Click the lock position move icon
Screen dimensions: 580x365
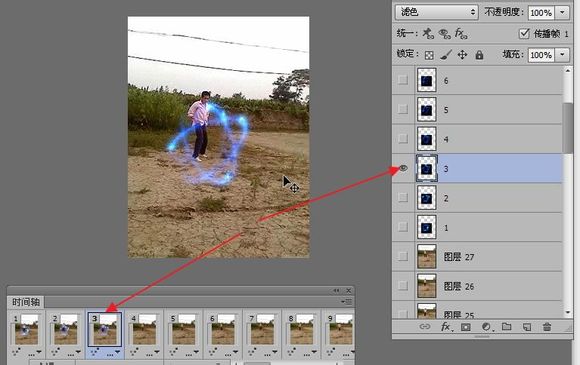(x=462, y=55)
